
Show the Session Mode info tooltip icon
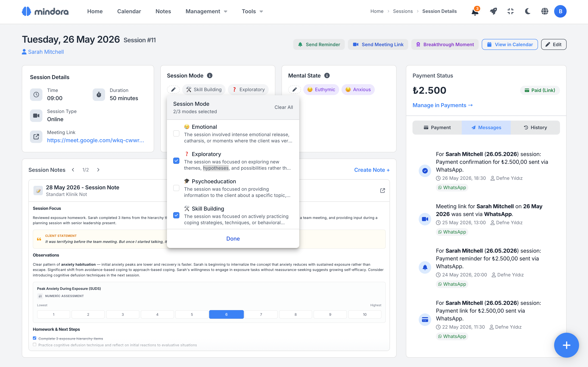pos(210,76)
